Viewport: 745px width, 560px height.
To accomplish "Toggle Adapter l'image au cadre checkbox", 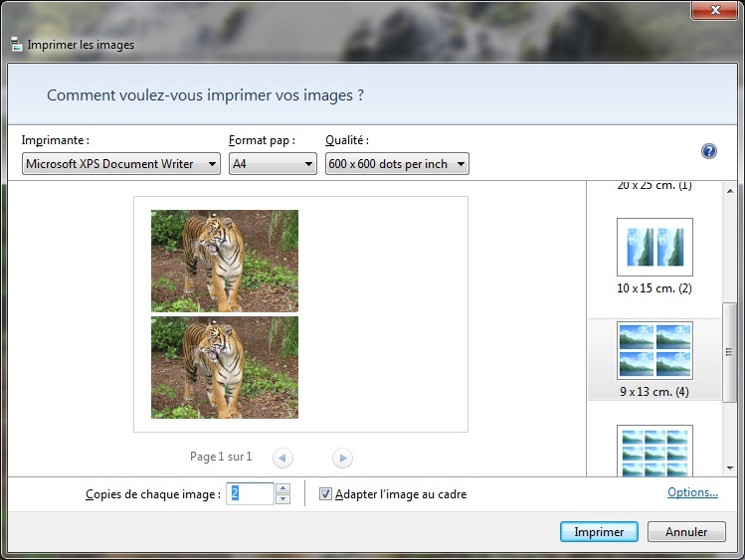I will click(325, 494).
